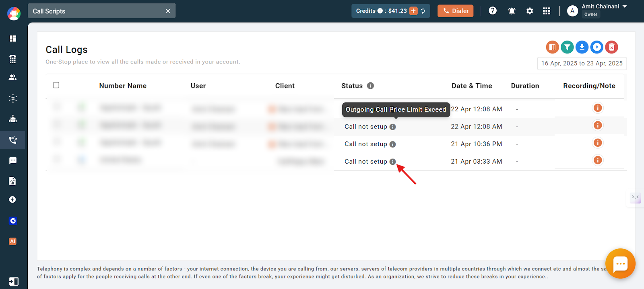Click status info icon in 21 Apr 10:36 PM row
This screenshot has width=644, height=289.
point(393,144)
